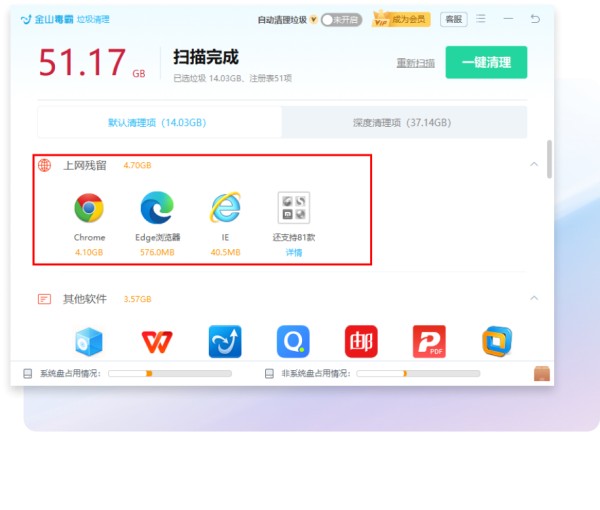Click the 扫描完成 heading
The height and width of the screenshot is (510, 600).
click(x=206, y=57)
